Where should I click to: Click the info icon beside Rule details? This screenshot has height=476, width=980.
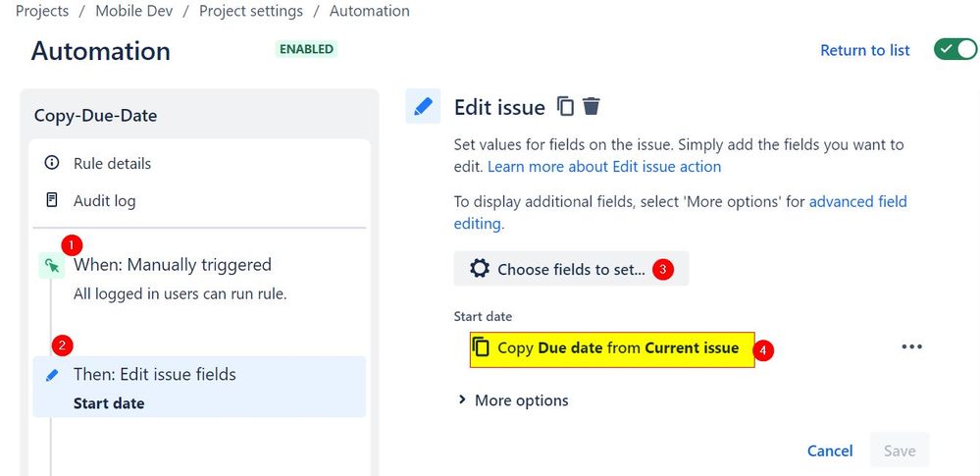pos(52,163)
